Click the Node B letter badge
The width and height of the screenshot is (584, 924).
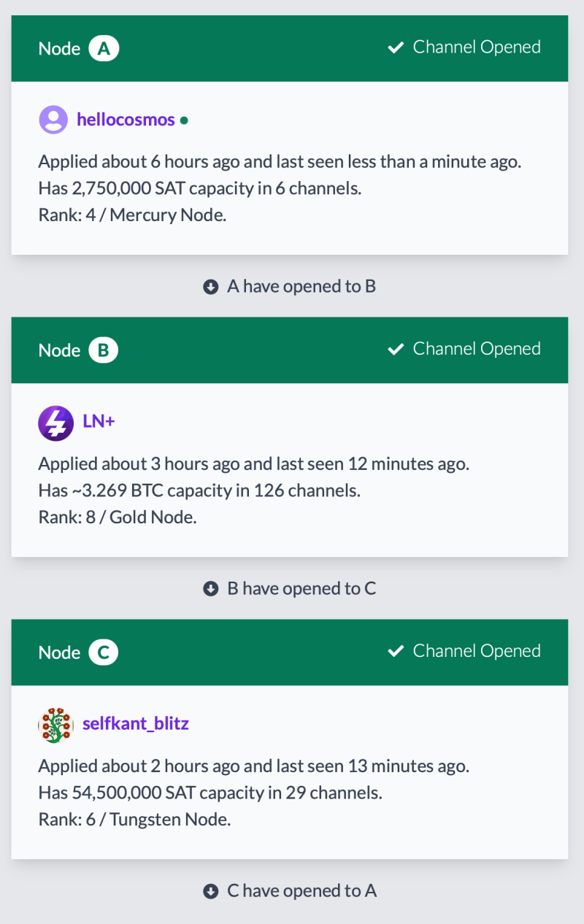103,350
